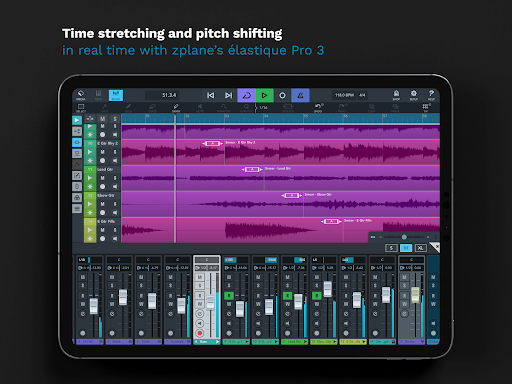Close the mixer panel corner button
Image resolution: width=512 pixels, height=384 pixels.
pyautogui.click(x=435, y=247)
